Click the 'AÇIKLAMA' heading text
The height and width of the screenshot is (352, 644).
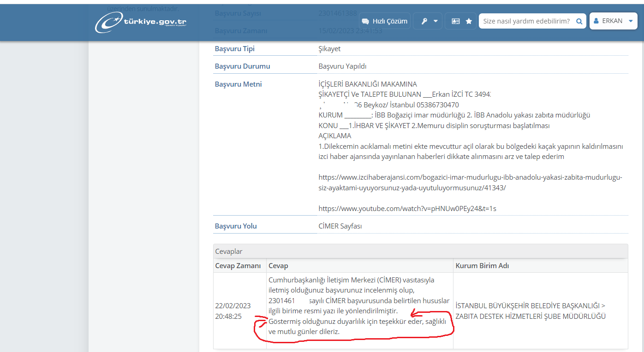(335, 136)
